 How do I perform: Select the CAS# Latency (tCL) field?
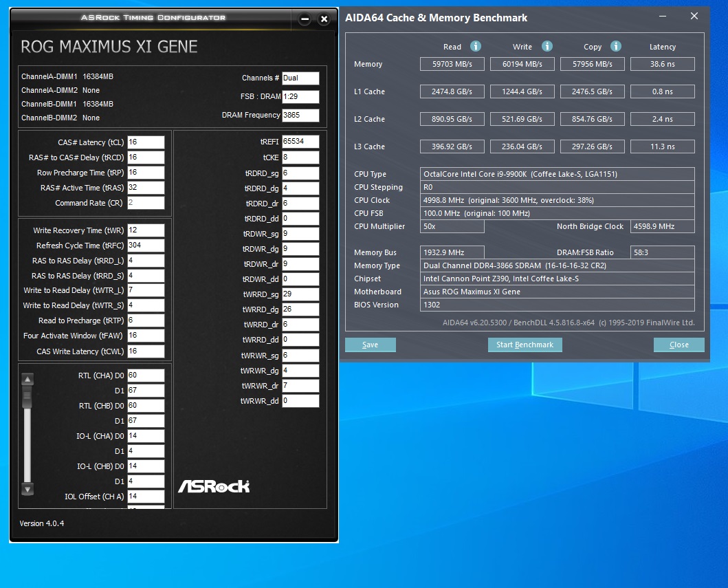[x=146, y=142]
